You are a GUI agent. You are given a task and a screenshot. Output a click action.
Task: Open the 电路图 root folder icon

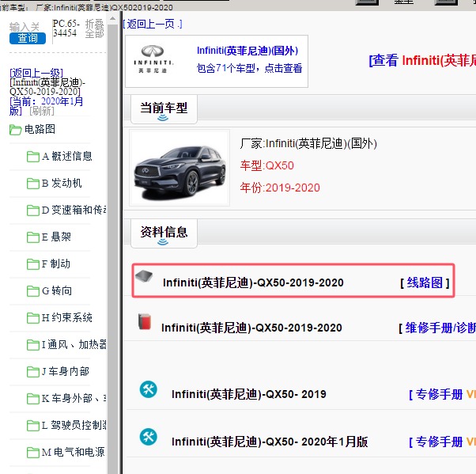coord(16,130)
